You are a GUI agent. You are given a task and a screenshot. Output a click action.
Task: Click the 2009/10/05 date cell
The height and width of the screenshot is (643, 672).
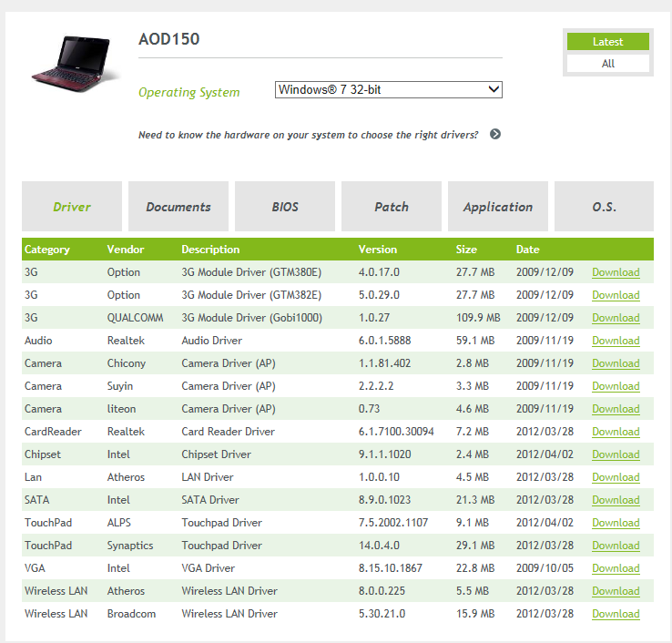click(x=545, y=568)
